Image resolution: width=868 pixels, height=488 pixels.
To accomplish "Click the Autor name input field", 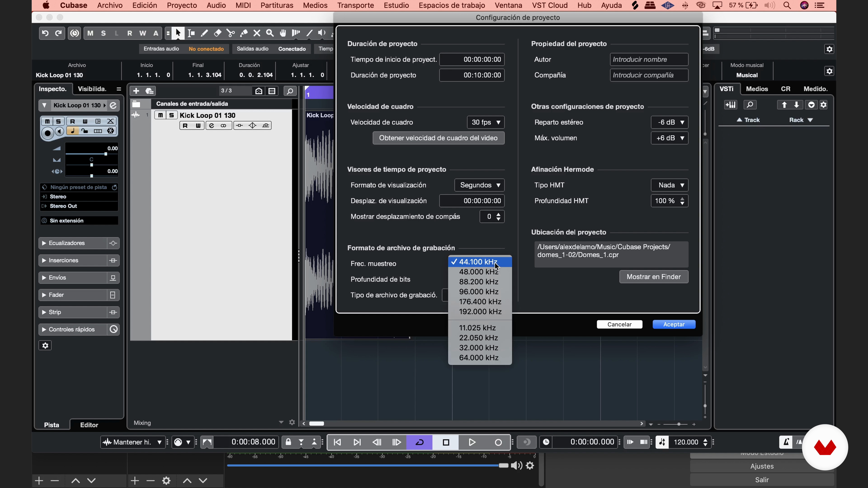I will click(x=649, y=60).
